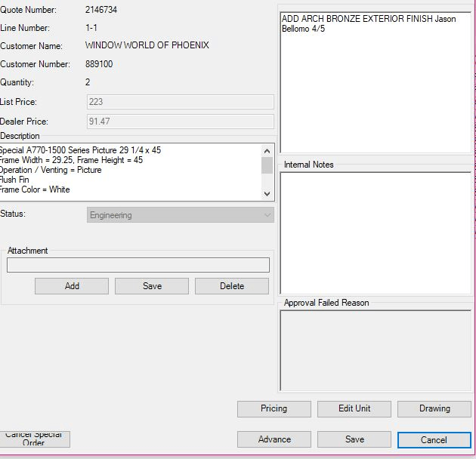This screenshot has height=459, width=476.
Task: Click the notes box with ARCH BRONZE text
Action: point(375,83)
